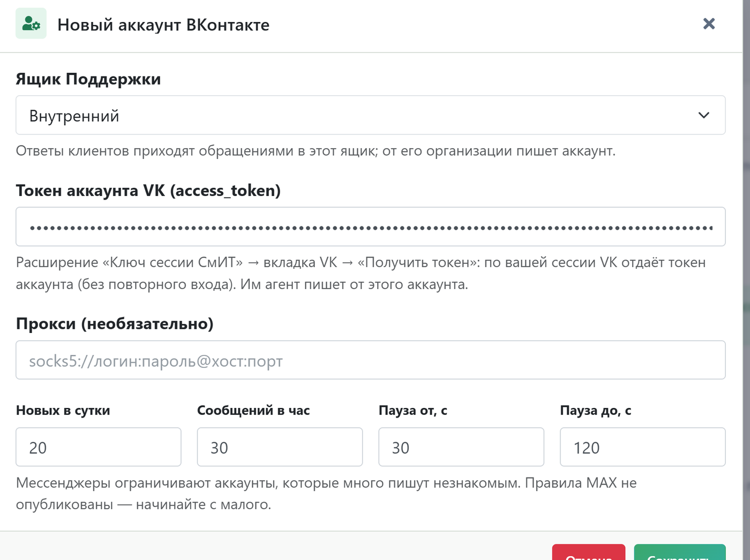Viewport: 750px width, 560px height.
Task: Click the hint text starting Ответы клиентов приходят
Action: pos(316,151)
